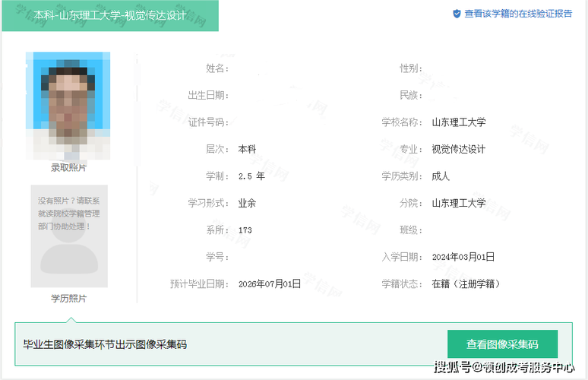Click the 录取照片 caption text
Image resolution: width=588 pixels, height=380 pixels.
(68, 168)
